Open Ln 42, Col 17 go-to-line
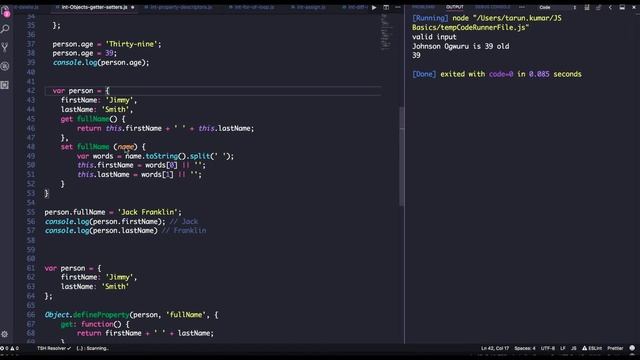 click(x=495, y=348)
